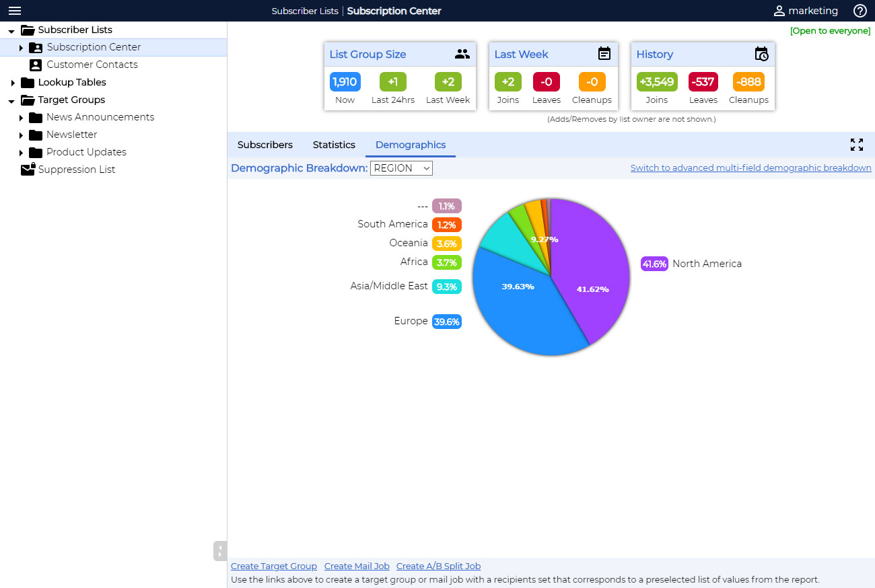Viewport: 875px width, 588px height.
Task: Click the -888 History Cleanups badge
Action: pos(748,82)
